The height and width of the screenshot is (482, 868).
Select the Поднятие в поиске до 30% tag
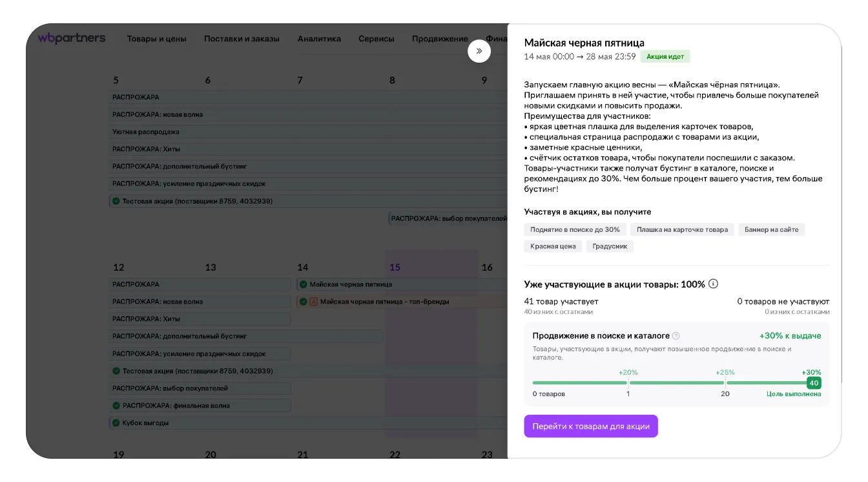tap(575, 229)
